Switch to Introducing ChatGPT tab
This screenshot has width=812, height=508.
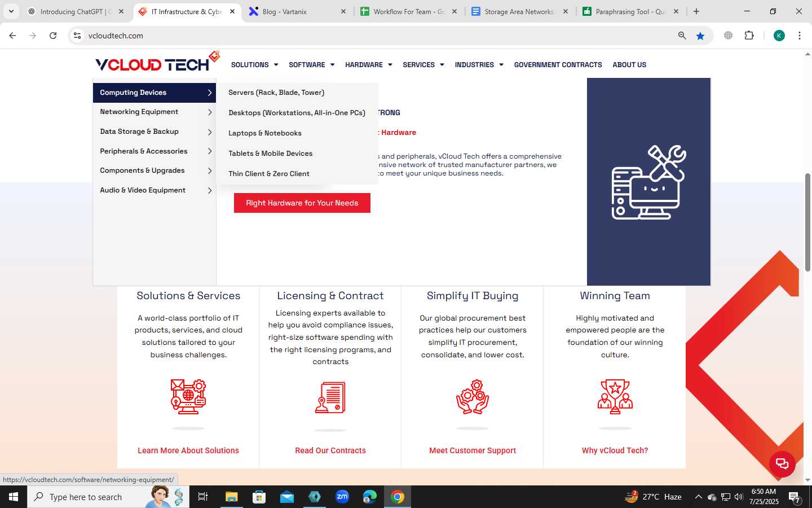[x=76, y=11]
